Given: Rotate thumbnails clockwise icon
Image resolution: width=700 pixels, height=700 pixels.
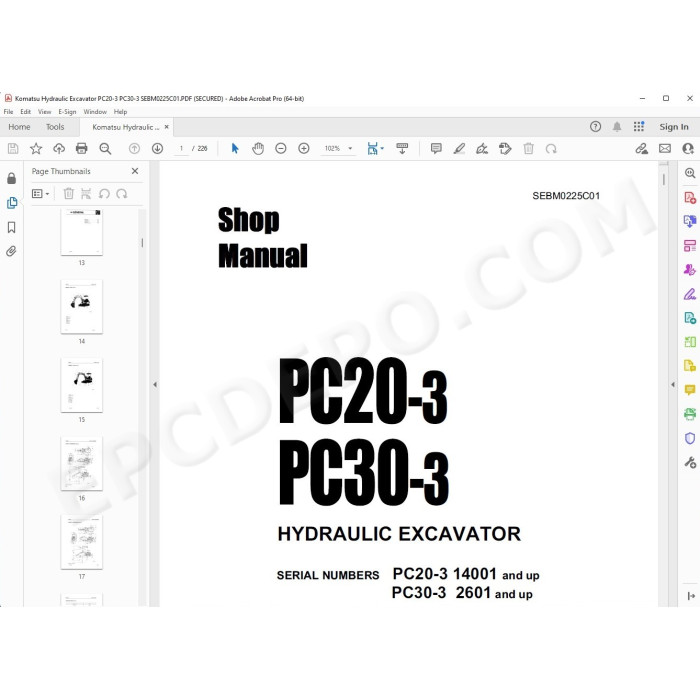Looking at the screenshot, I should 121,194.
